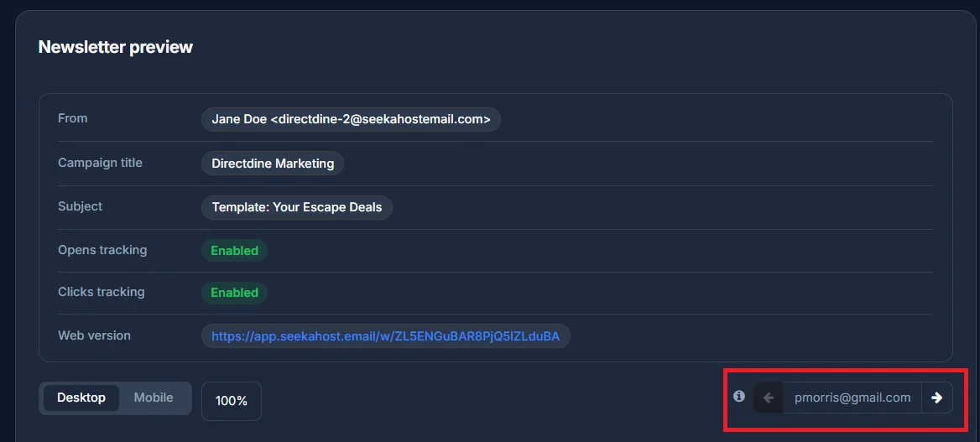980x442 pixels.
Task: Switch preview to Mobile view
Action: click(x=154, y=398)
